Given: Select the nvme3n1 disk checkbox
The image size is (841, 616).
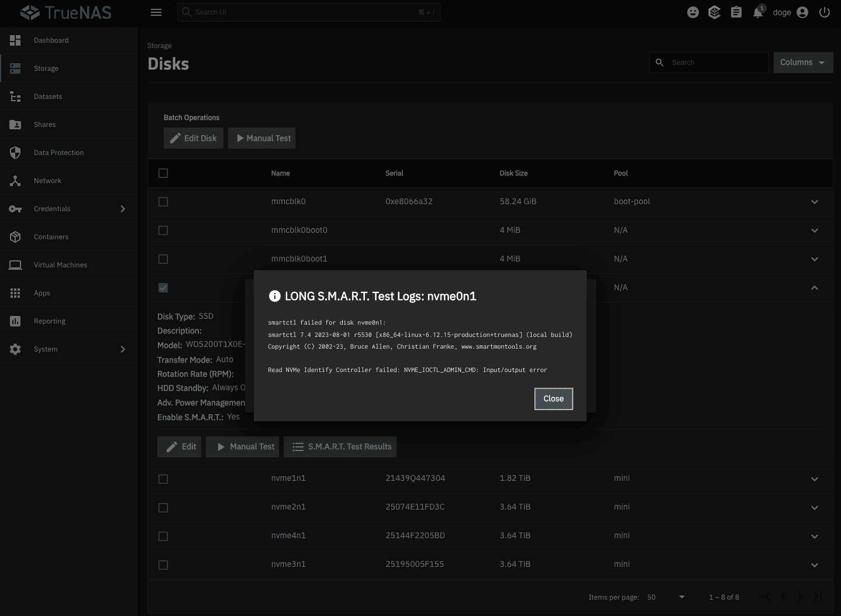Looking at the screenshot, I should [163, 565].
